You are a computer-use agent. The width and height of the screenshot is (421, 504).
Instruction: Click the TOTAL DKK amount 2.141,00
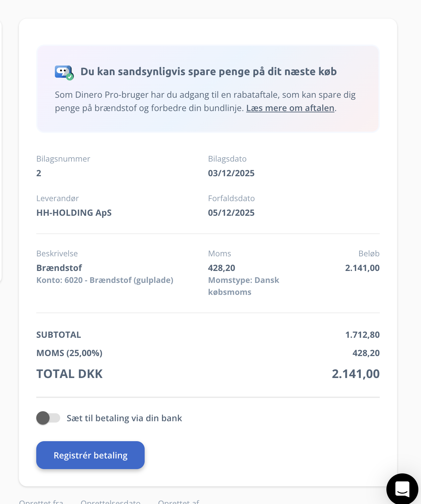(x=355, y=374)
